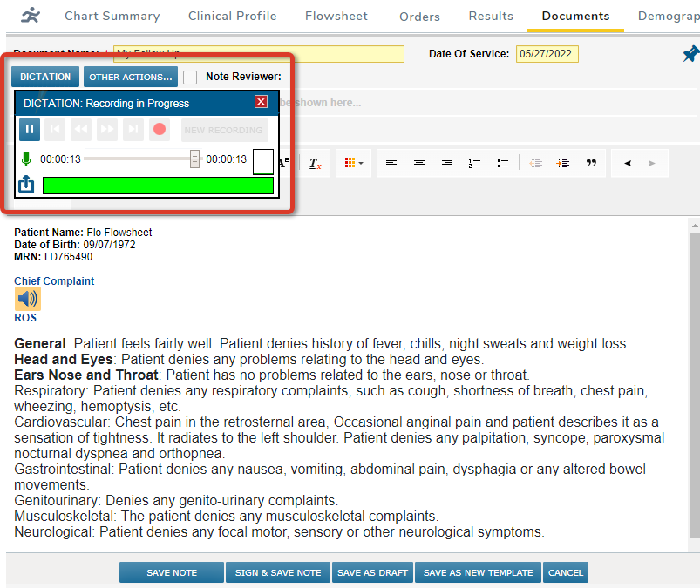Check the Note Reviewer checkbox

189,77
